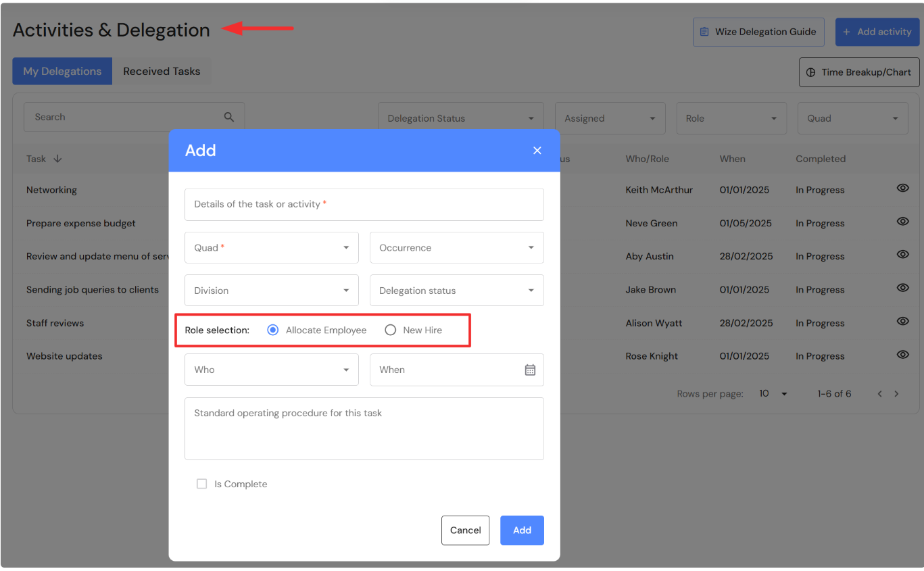Open the Occurrence dropdown
Viewport: 924px width, 571px height.
[x=456, y=248]
